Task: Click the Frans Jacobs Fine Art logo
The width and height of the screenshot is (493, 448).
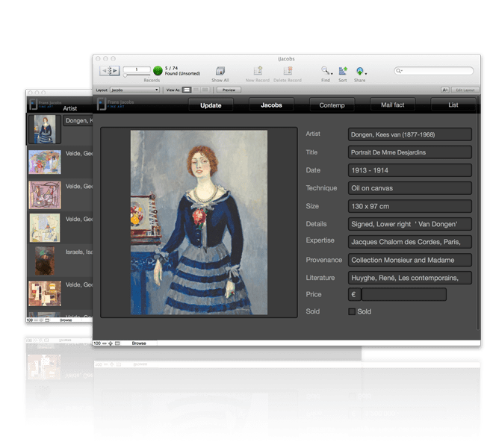Action: pyautogui.click(x=116, y=104)
